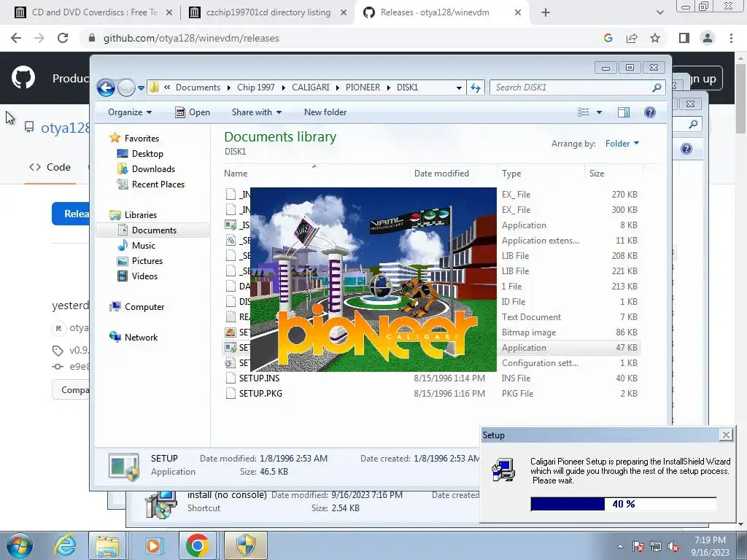Select Pictures library in navigation pane
This screenshot has height=560, width=747.
click(x=147, y=261)
